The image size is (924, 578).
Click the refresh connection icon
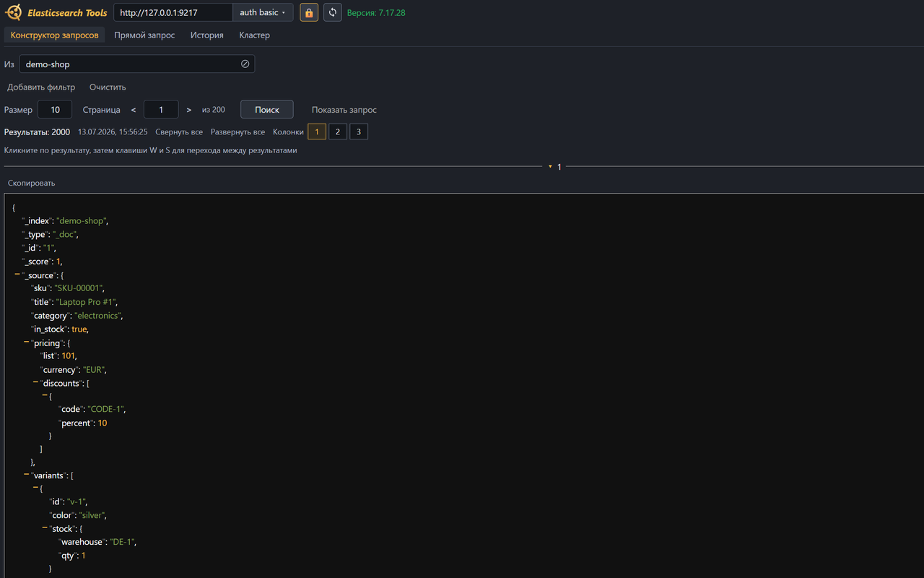click(x=333, y=12)
